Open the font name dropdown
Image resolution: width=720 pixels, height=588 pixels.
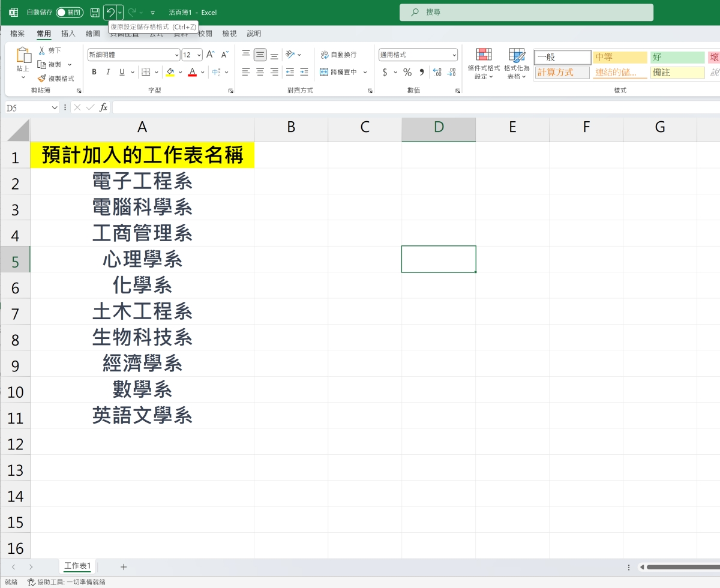(x=176, y=55)
